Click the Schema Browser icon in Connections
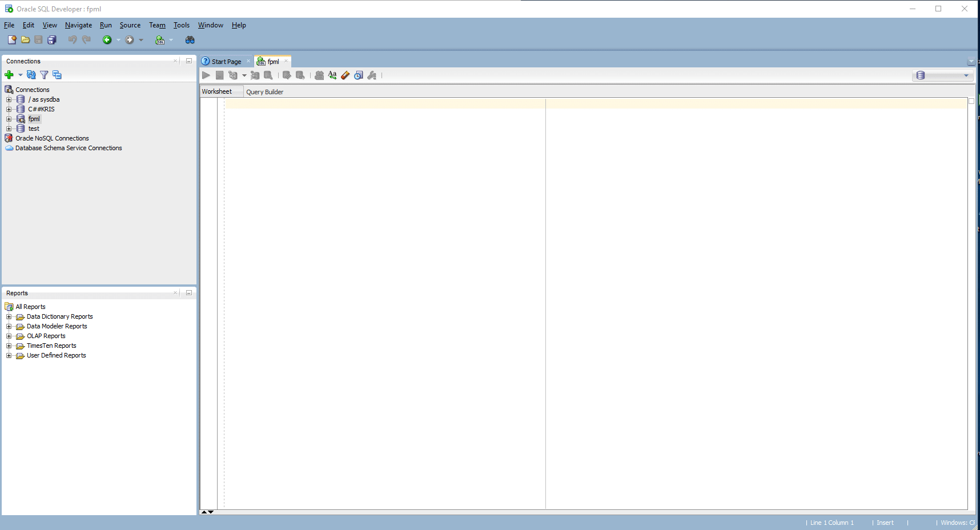 click(x=57, y=75)
